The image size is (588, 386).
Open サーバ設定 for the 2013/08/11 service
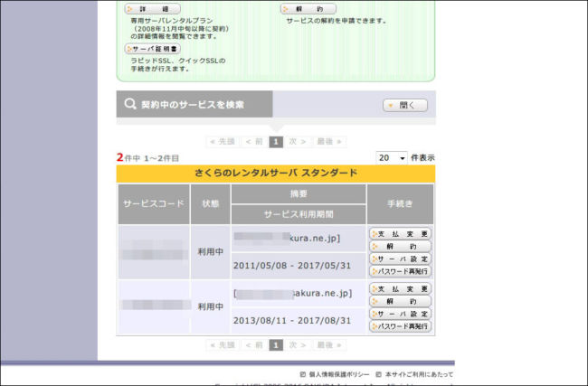point(400,314)
